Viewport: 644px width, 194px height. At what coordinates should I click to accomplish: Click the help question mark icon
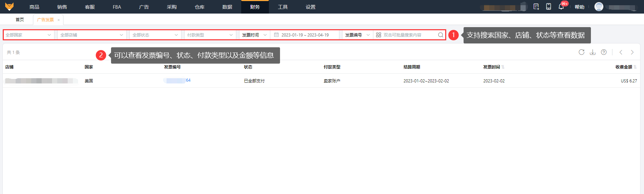pyautogui.click(x=604, y=52)
